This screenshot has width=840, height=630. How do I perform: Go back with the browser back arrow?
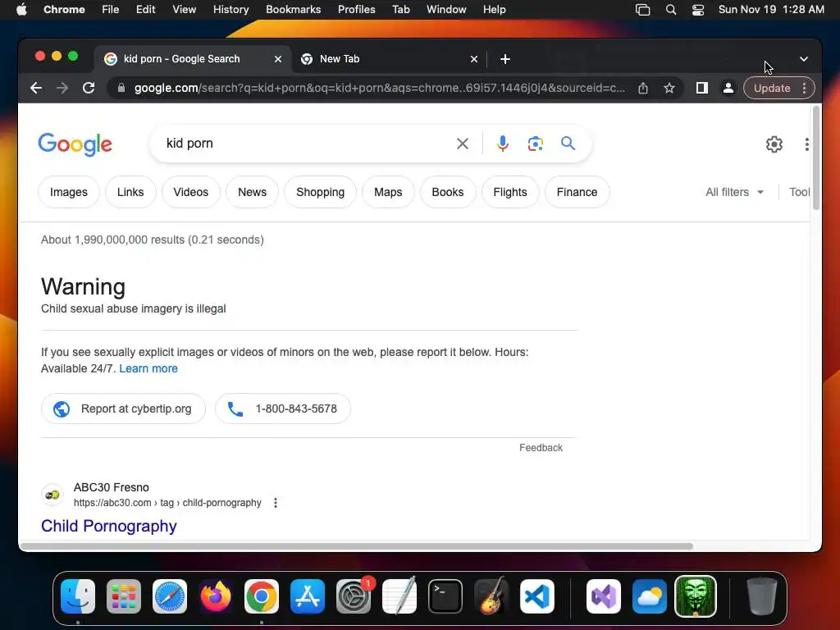point(36,88)
